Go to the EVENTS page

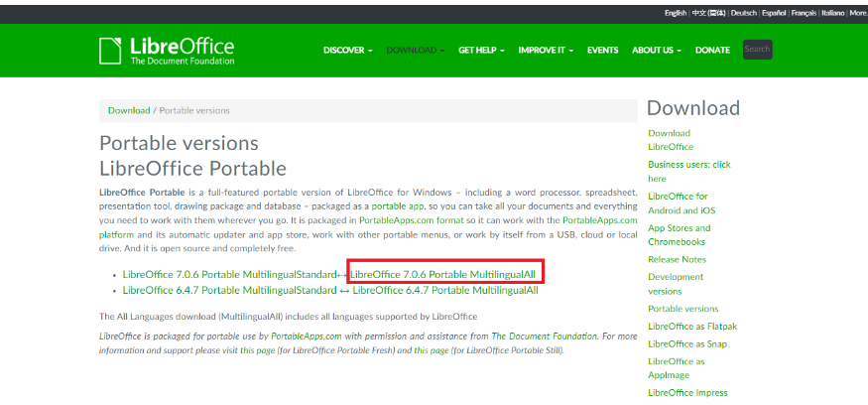[602, 51]
